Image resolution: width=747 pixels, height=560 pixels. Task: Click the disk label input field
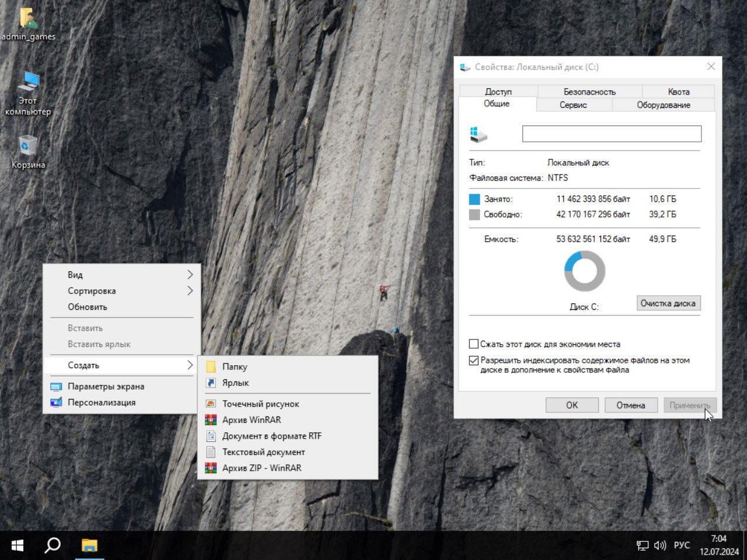(612, 134)
